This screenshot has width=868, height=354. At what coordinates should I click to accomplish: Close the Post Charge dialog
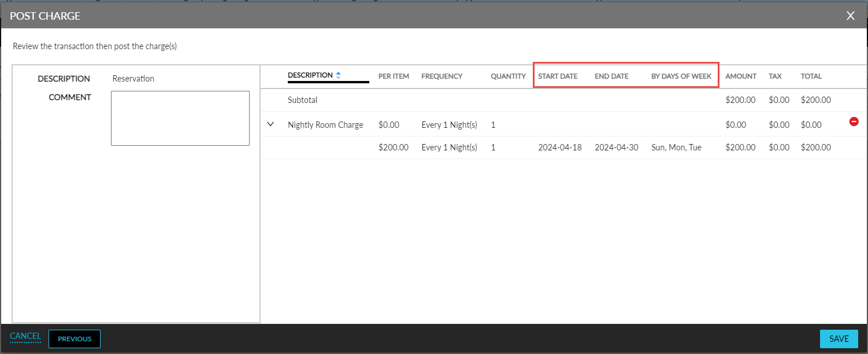pos(850,16)
